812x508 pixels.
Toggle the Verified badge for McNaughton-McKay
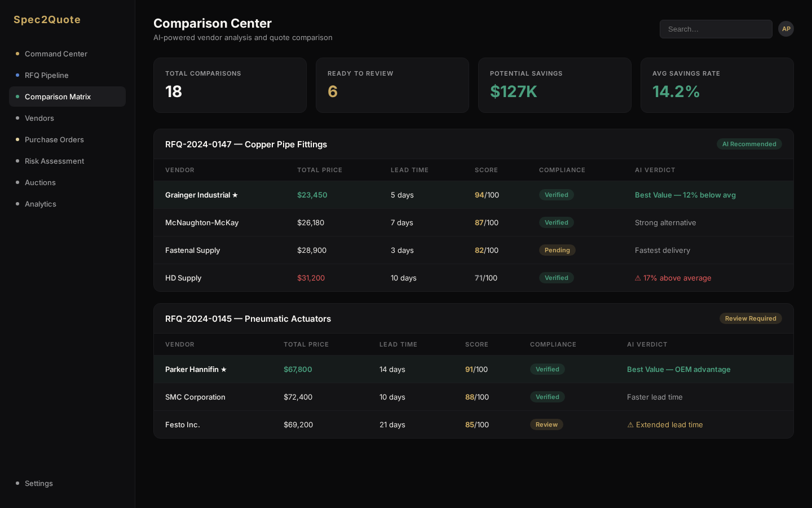(x=557, y=222)
